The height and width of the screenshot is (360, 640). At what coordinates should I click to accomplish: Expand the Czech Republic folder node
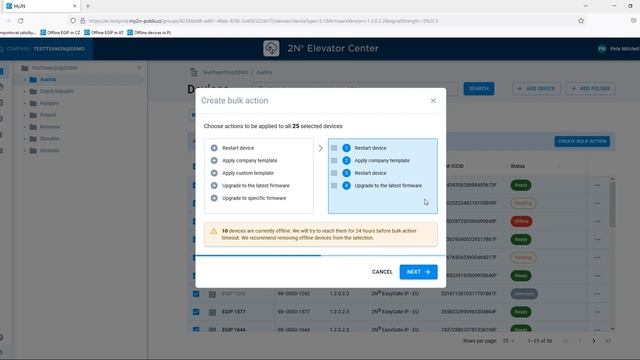click(x=25, y=91)
